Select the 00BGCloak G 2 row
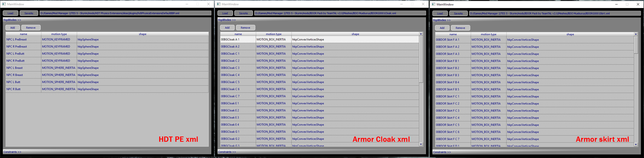Screen dimensions: 644x158 [320, 139]
